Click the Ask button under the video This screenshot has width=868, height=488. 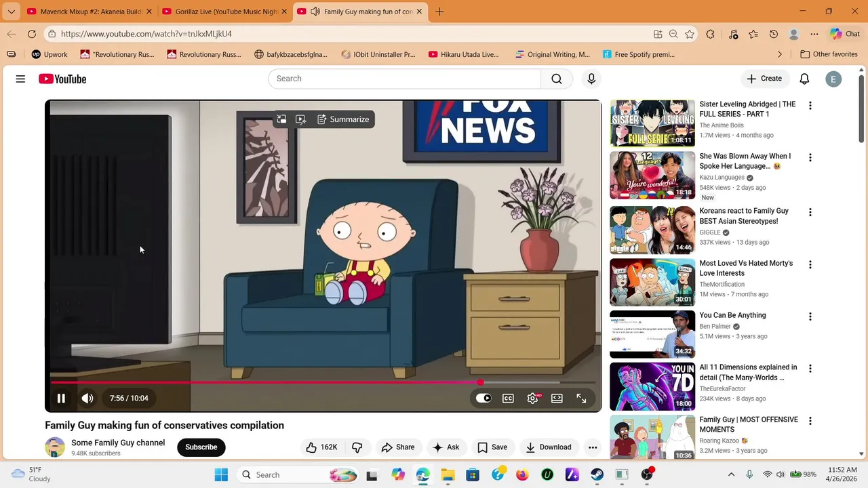pyautogui.click(x=446, y=447)
